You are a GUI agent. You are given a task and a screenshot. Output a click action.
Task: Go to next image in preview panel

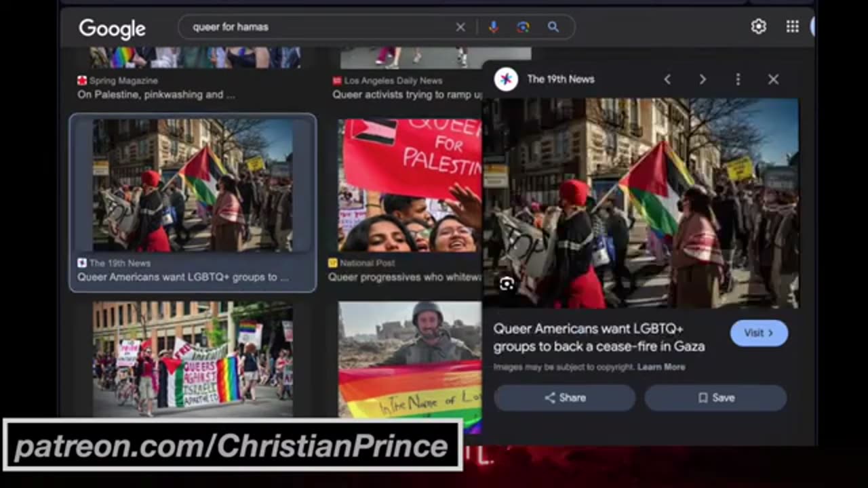(703, 79)
